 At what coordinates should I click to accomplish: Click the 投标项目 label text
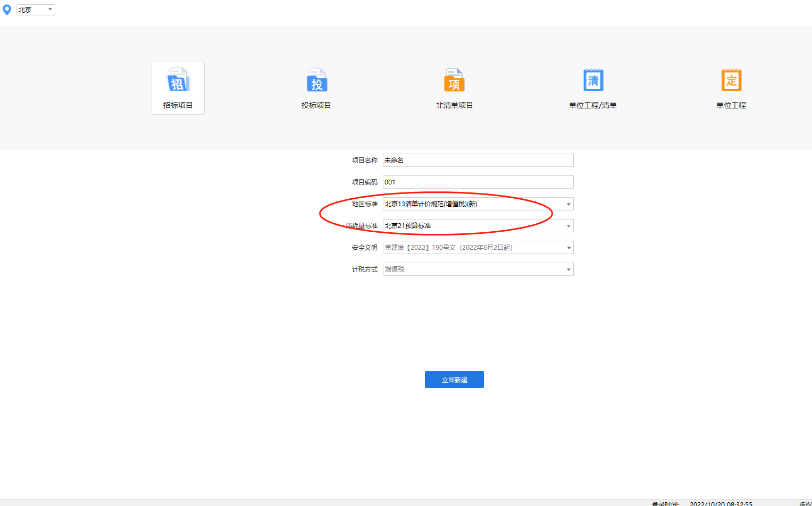(x=316, y=105)
